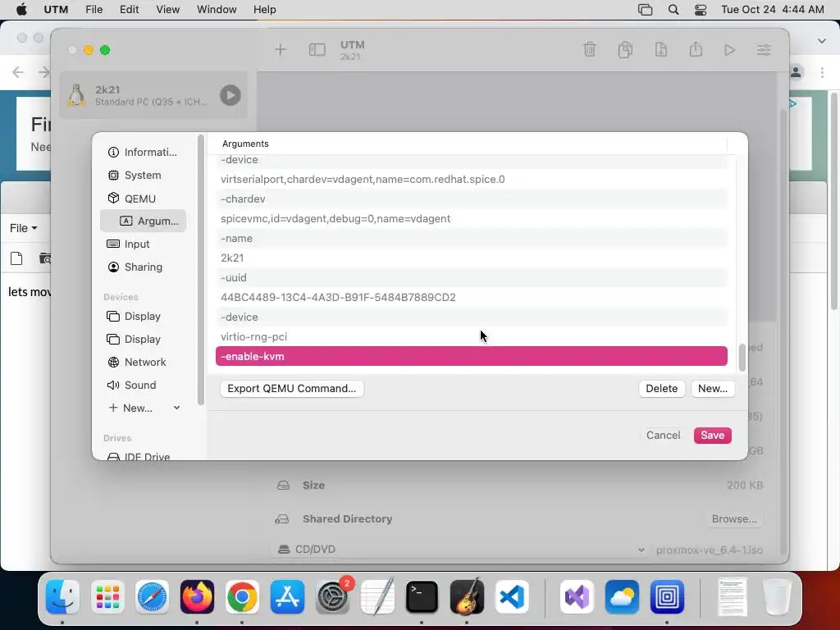Image resolution: width=840 pixels, height=630 pixels.
Task: Start the 2k21 VM from sidebar
Action: coord(231,95)
